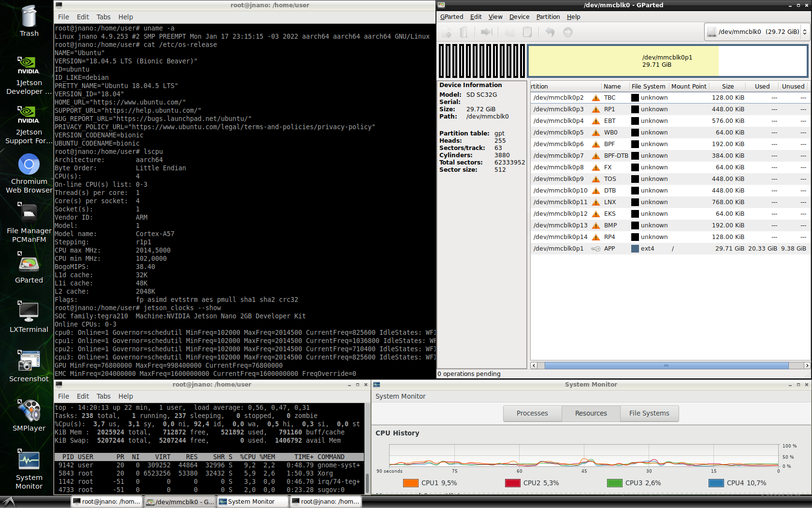Viewport: 812px width, 508px height.
Task: Open the View menu in GParted
Action: [x=495, y=17]
